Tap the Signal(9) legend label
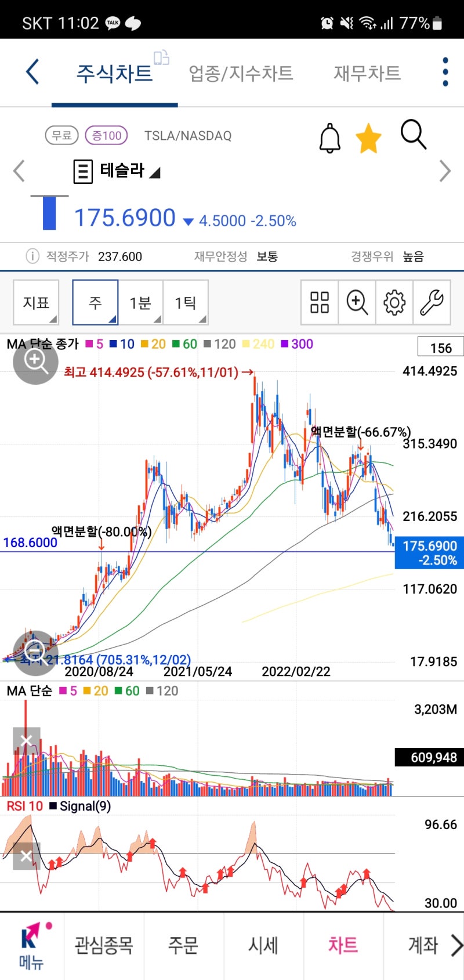Viewport: 464px width, 980px height. coord(81,806)
